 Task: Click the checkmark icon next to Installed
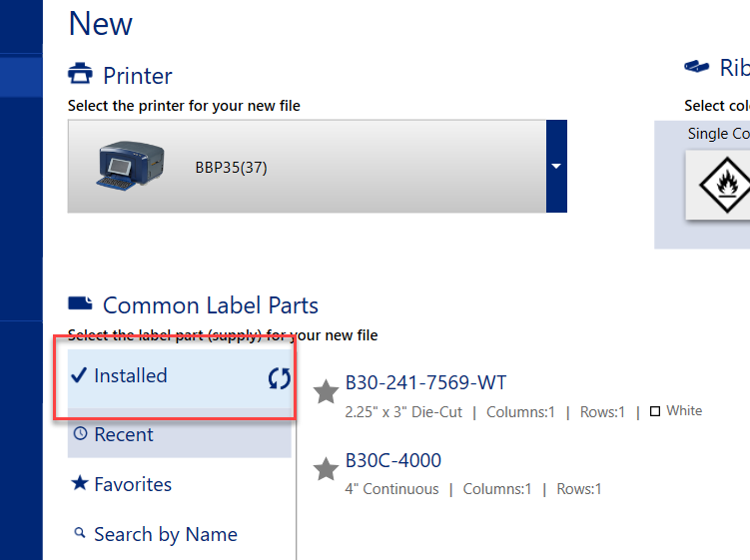(x=80, y=375)
